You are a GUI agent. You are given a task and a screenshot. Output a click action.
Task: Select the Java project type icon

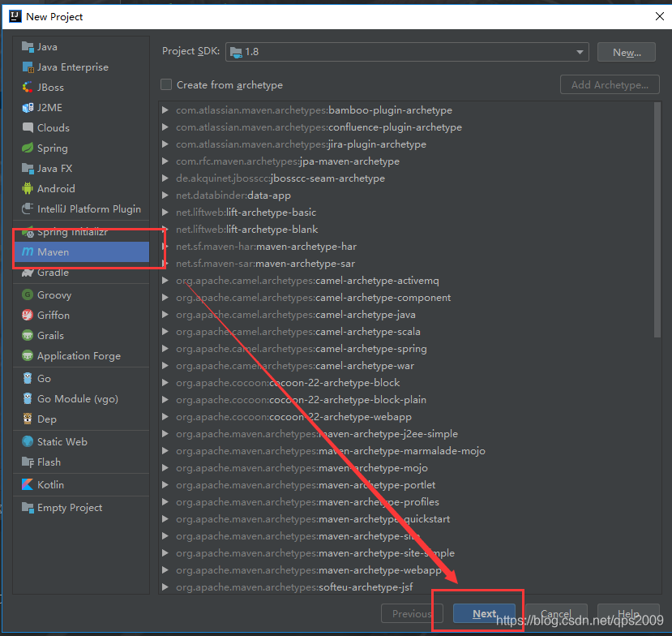point(28,47)
